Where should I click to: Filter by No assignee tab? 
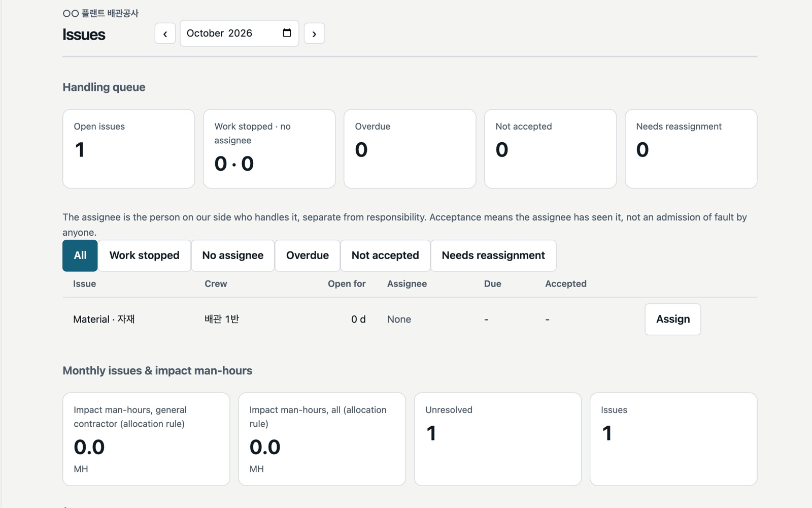click(233, 256)
